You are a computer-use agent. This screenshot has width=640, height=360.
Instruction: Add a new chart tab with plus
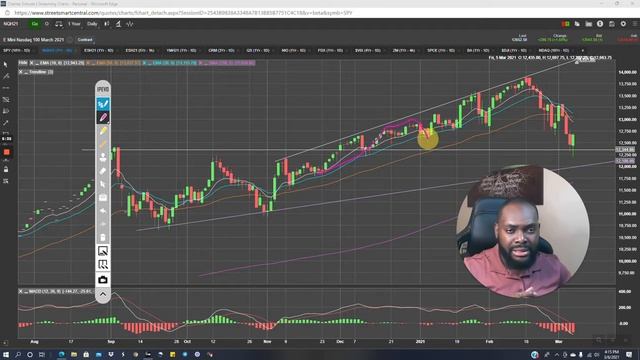point(582,51)
